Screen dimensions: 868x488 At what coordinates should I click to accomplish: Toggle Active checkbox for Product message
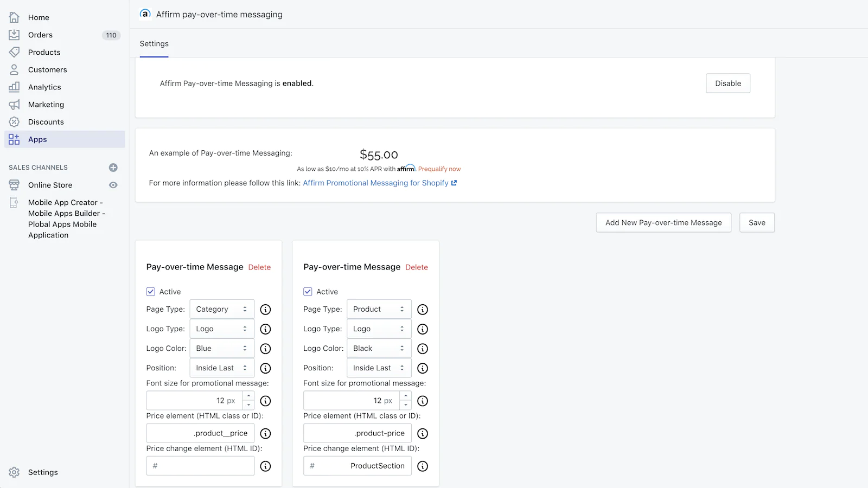click(x=308, y=292)
